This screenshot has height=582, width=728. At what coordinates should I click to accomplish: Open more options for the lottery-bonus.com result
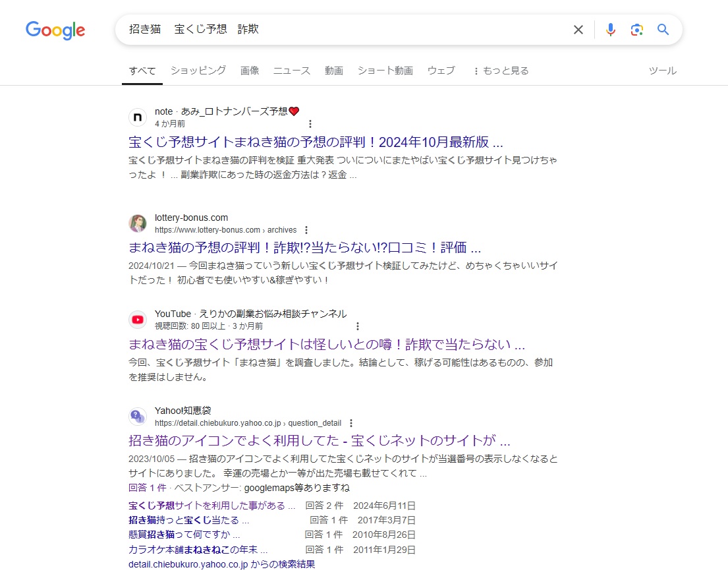pos(306,230)
